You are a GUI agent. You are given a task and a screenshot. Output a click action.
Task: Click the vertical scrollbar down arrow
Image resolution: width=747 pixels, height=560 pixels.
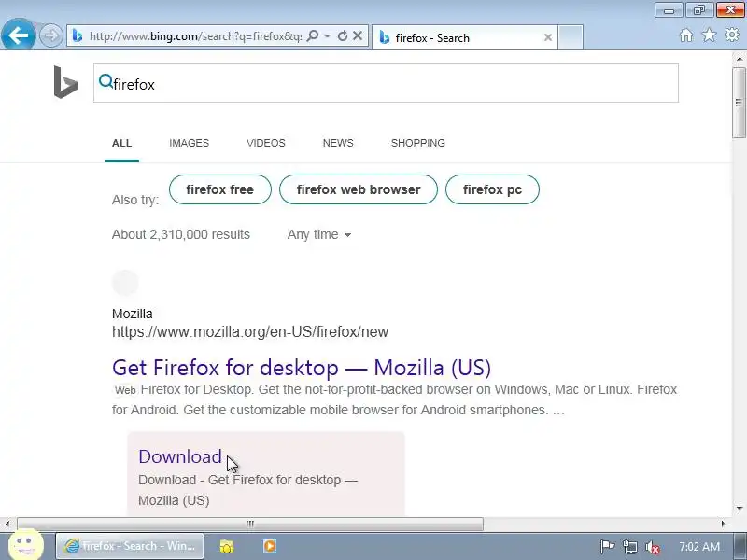(x=740, y=508)
